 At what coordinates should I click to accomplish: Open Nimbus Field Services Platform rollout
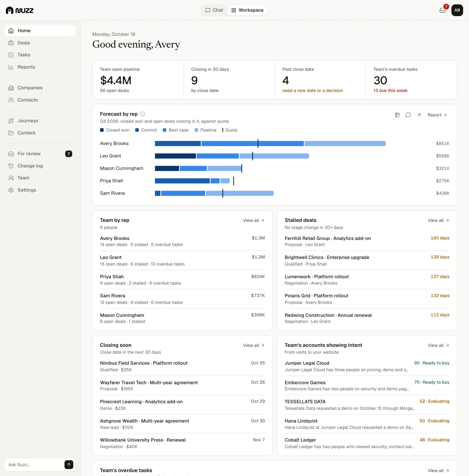[x=182, y=366]
